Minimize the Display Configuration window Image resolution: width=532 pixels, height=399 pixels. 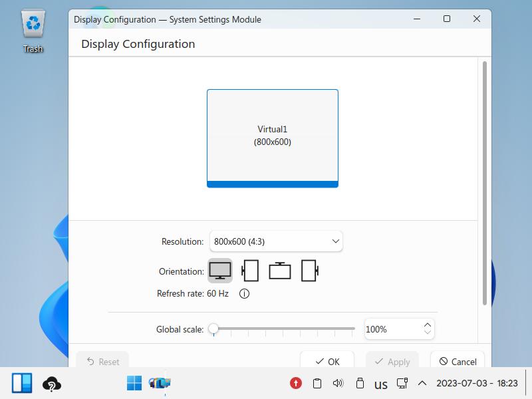(417, 19)
